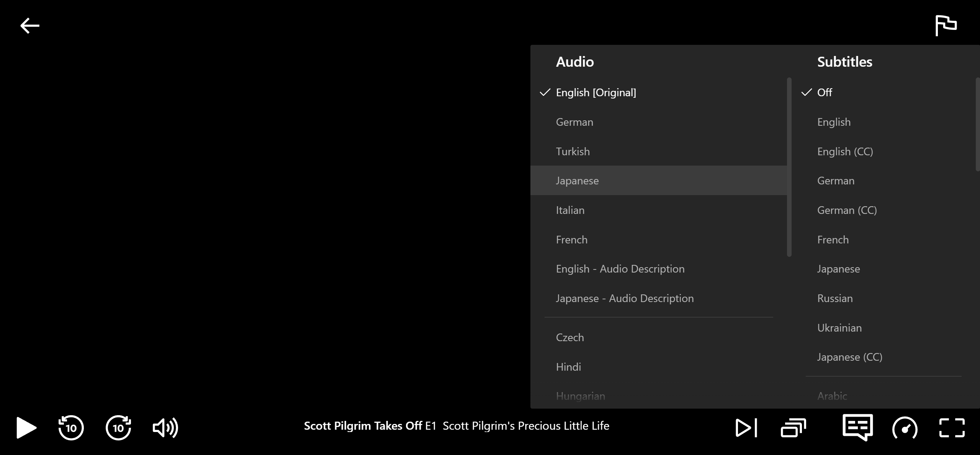Switch audio to Japanese
Viewport: 980px width, 455px height.
tap(577, 181)
